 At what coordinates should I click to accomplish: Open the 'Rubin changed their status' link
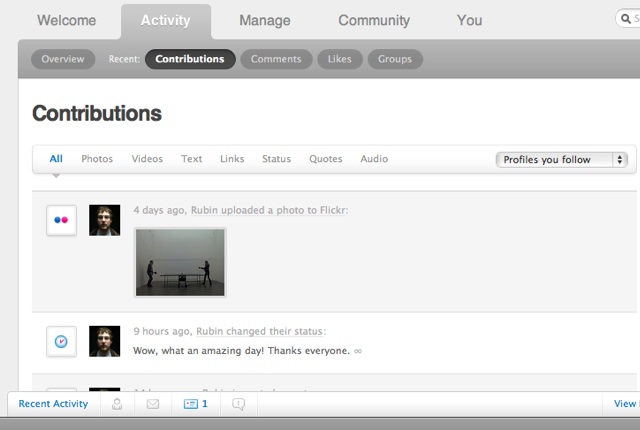tap(261, 331)
